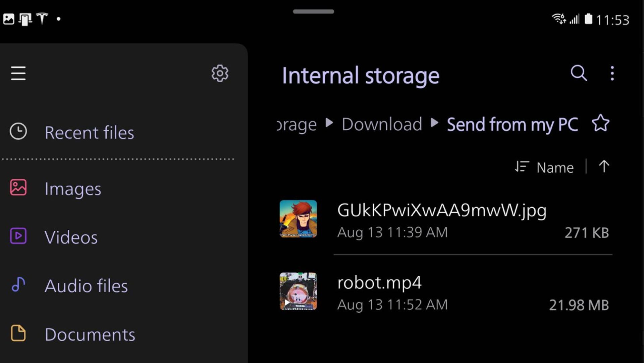The image size is (644, 363).
Task: Open settings gear menu
Action: pyautogui.click(x=220, y=73)
